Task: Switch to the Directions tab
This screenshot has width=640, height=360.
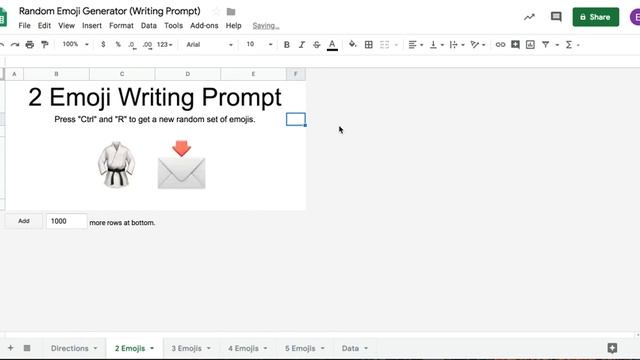Action: click(x=70, y=348)
